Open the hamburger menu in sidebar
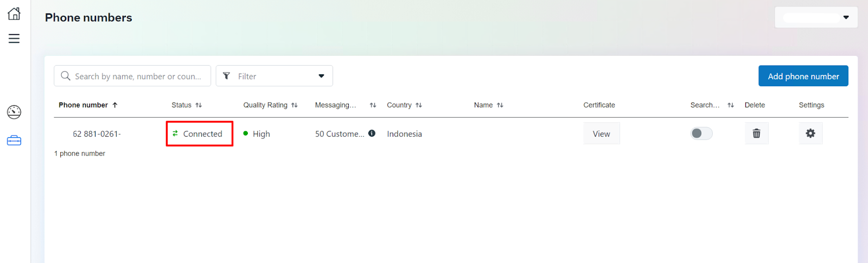868x263 pixels. click(x=14, y=39)
